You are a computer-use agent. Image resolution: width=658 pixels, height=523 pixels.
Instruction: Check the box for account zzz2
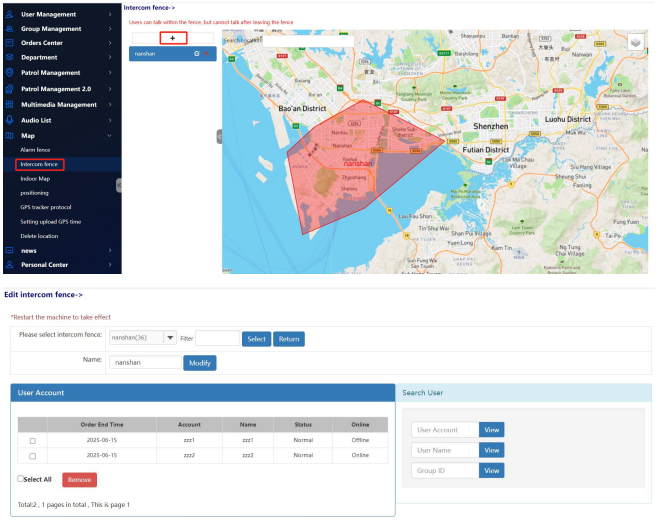pos(32,456)
